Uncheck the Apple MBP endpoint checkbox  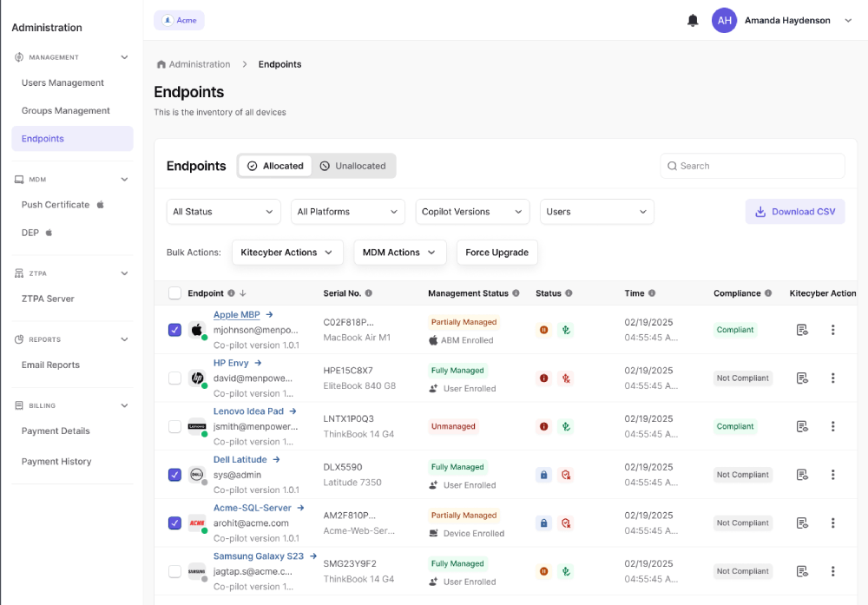[174, 330]
